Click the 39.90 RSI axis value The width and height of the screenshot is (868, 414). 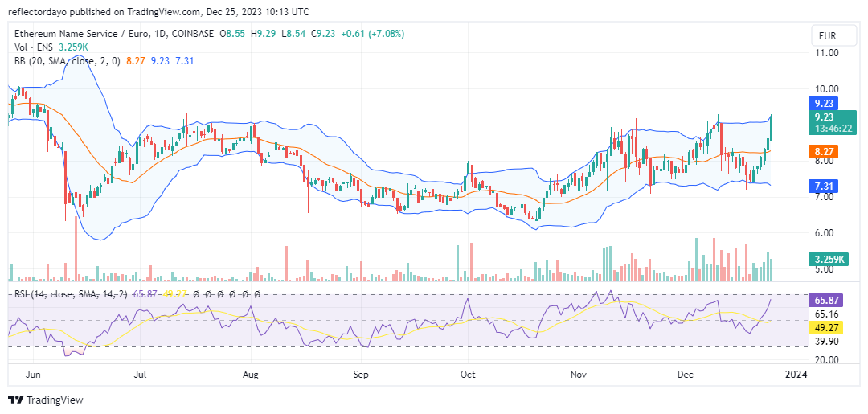click(826, 342)
